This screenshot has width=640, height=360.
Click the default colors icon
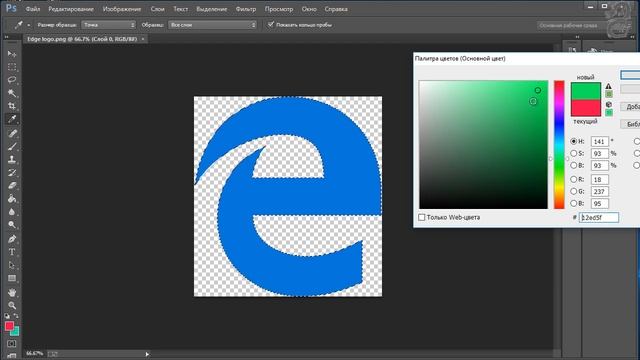(7, 316)
